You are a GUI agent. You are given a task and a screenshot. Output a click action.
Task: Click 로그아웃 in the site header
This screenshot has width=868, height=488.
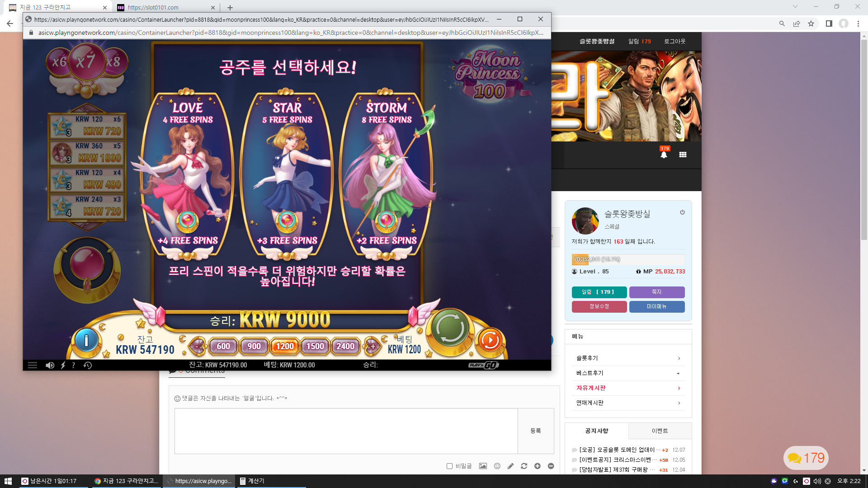(x=675, y=41)
